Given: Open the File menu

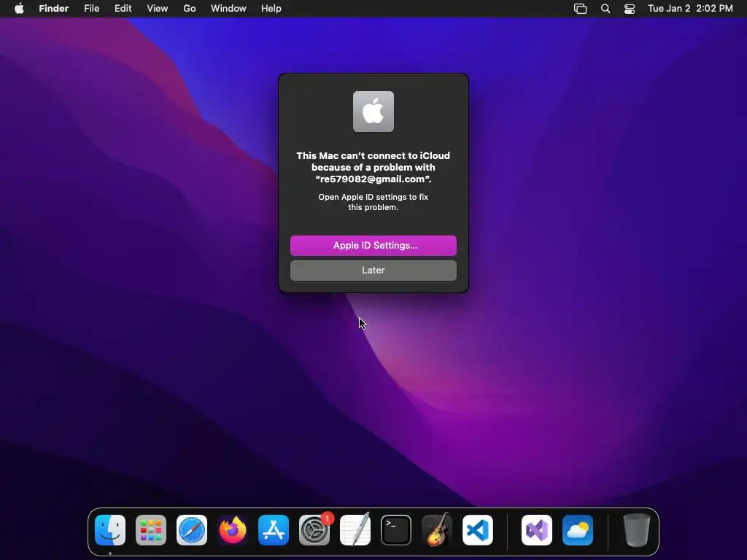Looking at the screenshot, I should (x=91, y=9).
